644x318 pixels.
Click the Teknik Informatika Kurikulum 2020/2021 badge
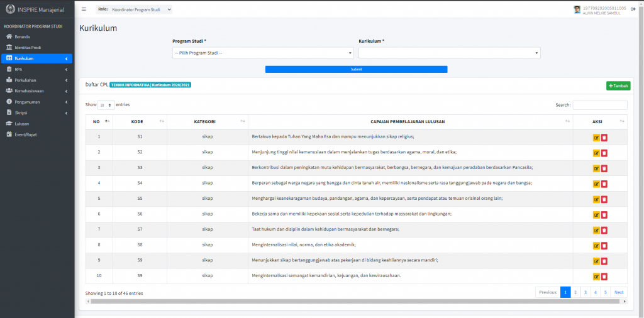click(150, 85)
